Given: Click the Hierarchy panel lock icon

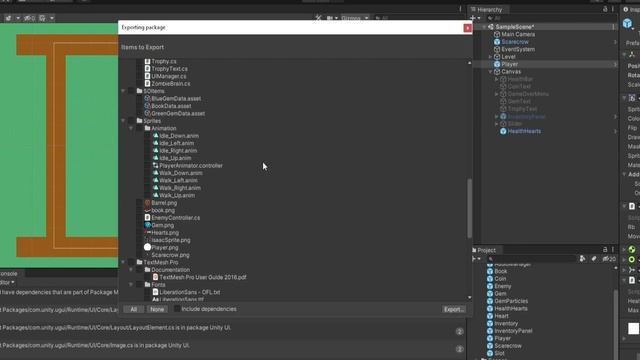Looking at the screenshot, I should [605, 9].
